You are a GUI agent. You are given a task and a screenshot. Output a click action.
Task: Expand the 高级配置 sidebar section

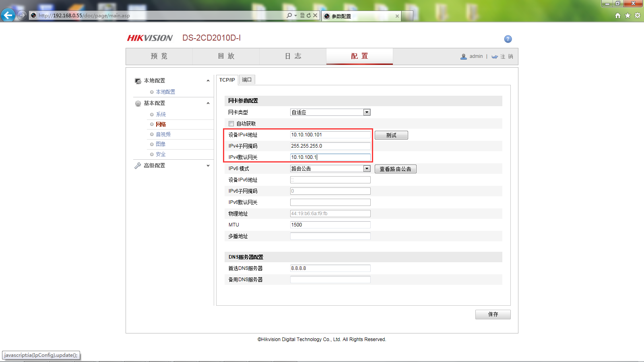[x=208, y=166]
